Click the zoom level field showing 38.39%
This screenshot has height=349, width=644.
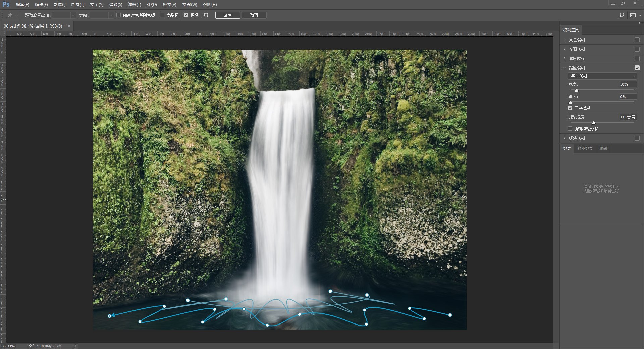coord(8,346)
